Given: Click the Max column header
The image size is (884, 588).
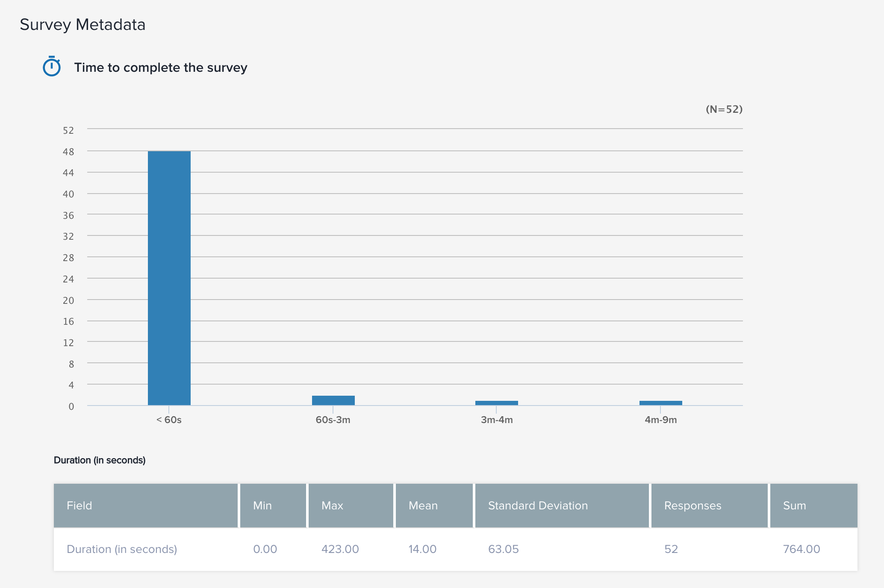Looking at the screenshot, I should [332, 506].
